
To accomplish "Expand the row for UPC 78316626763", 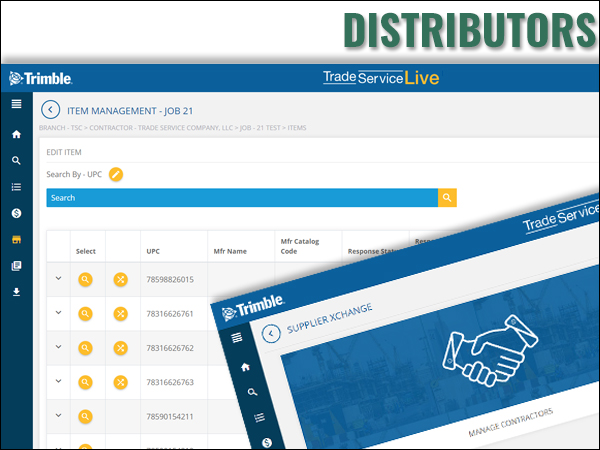I will (x=59, y=381).
